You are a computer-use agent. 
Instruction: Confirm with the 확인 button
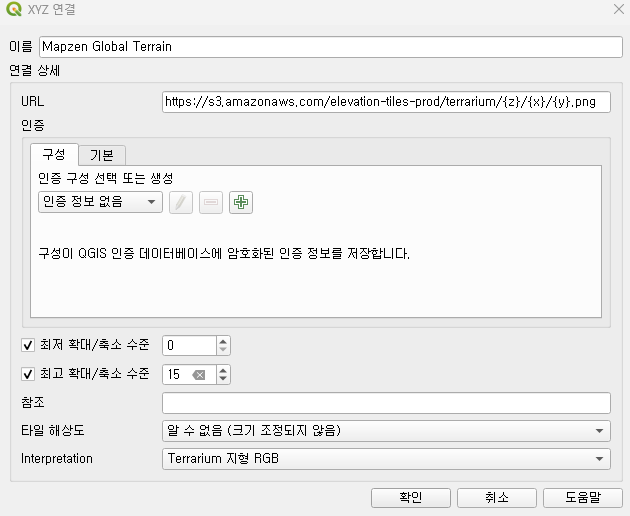(411, 498)
